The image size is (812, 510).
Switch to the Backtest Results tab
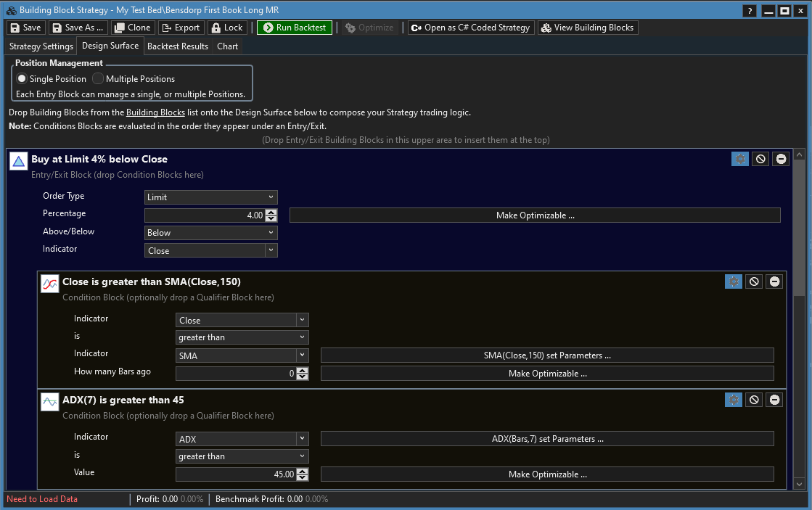pos(178,46)
